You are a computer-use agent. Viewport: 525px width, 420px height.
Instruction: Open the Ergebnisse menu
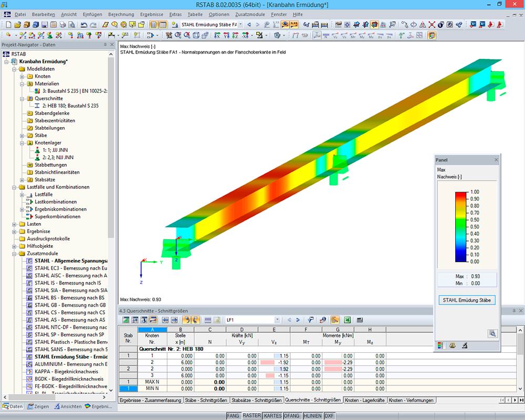pyautogui.click(x=152, y=14)
